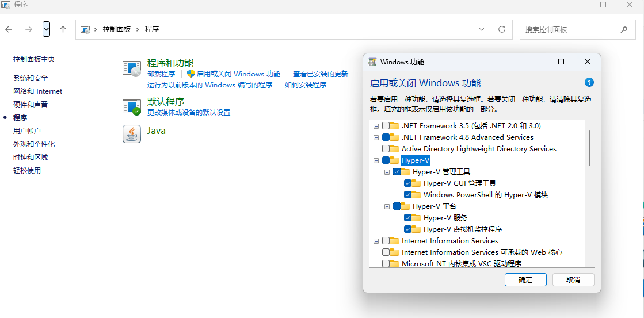Click the 取消 button
The image size is (644, 318).
pos(573,280)
